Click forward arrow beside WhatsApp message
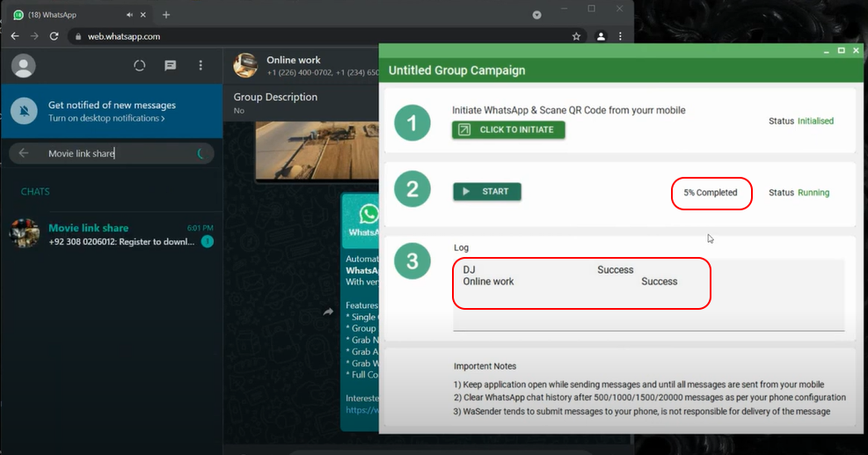 (328, 312)
